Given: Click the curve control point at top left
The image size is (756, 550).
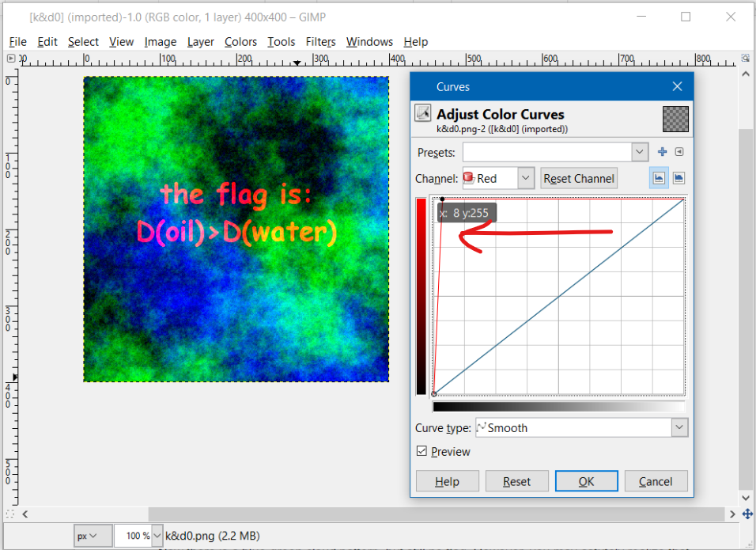Looking at the screenshot, I should (443, 199).
